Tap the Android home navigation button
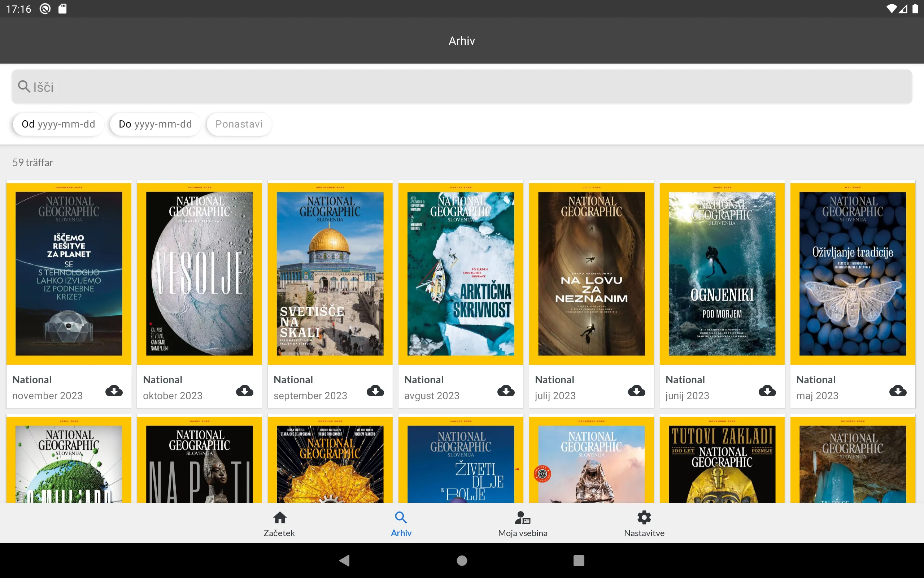The image size is (924, 578). [x=462, y=560]
